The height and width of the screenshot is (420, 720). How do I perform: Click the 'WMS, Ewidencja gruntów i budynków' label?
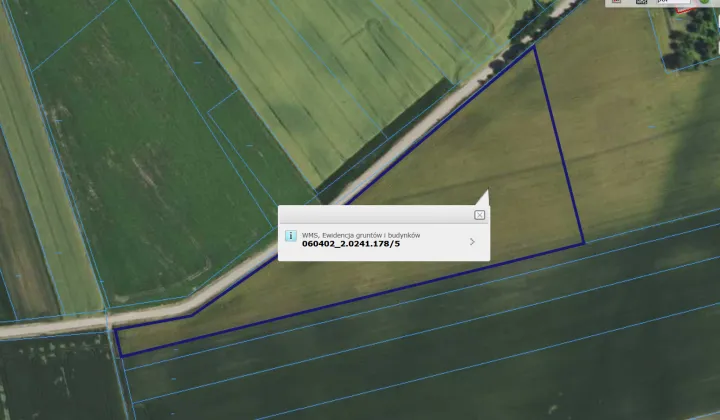[x=361, y=235]
